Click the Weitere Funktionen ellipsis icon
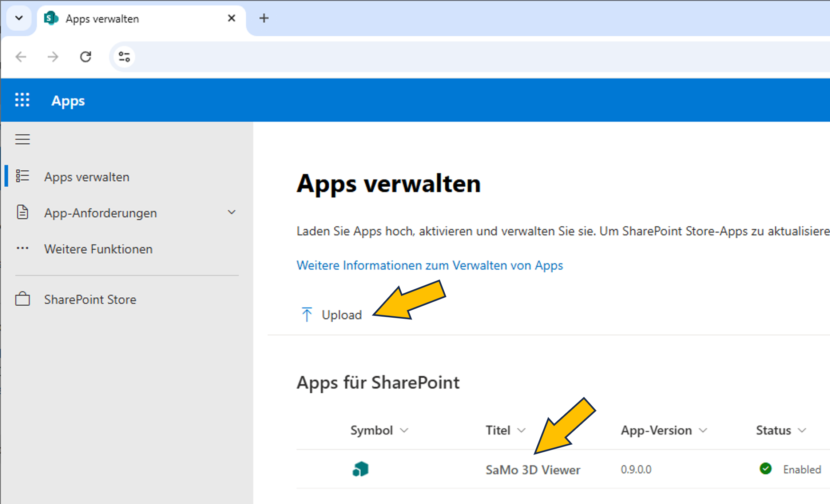 22,249
